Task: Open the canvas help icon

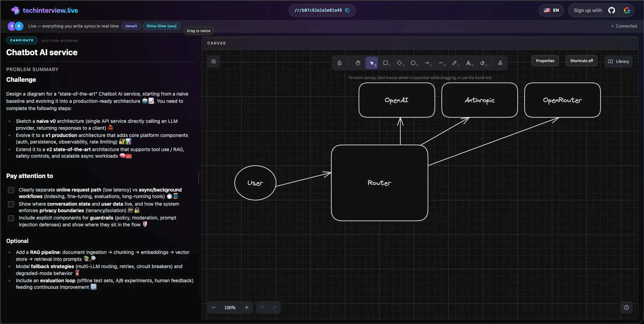Action: pyautogui.click(x=626, y=307)
